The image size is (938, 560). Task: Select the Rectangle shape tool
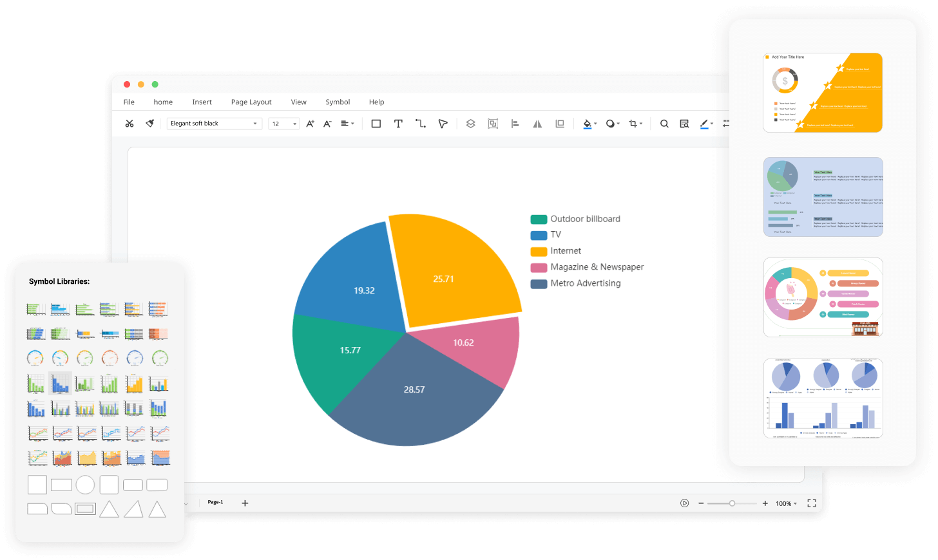(x=376, y=124)
